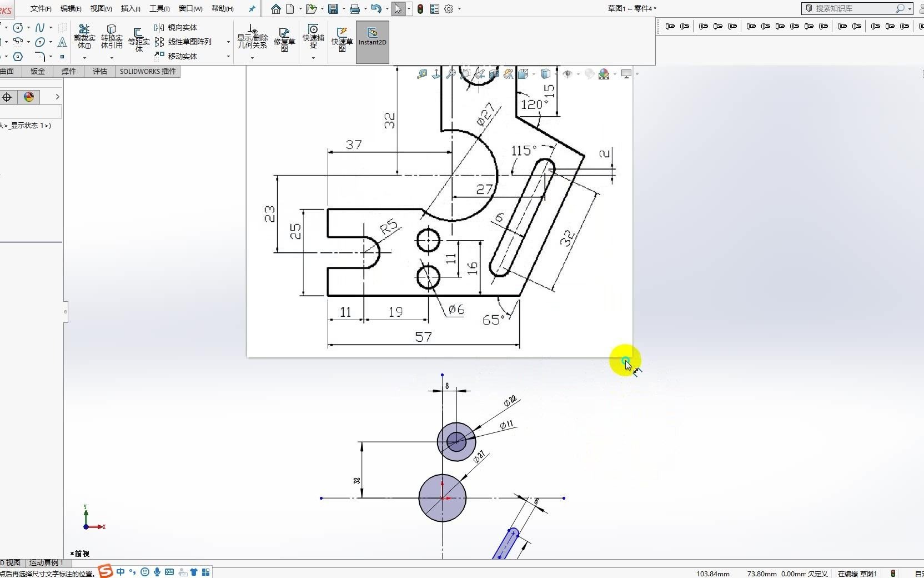
Task: Save the document with the floppy icon
Action: coord(333,9)
